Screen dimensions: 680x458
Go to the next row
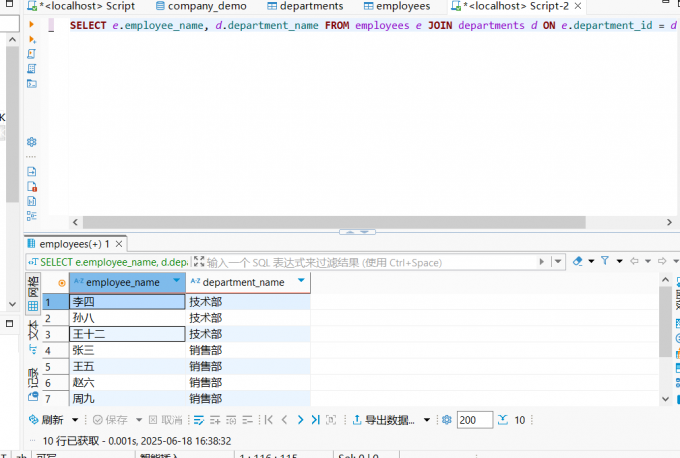click(x=300, y=419)
